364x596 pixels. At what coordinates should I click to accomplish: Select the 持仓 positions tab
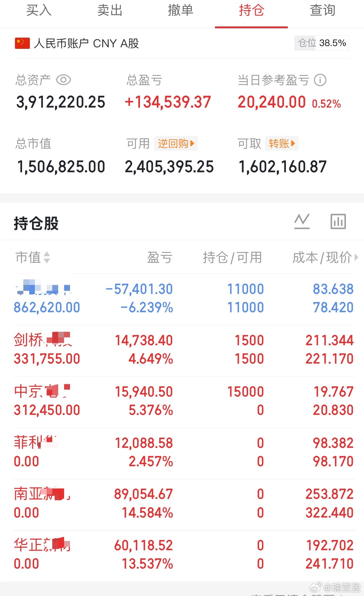(252, 11)
